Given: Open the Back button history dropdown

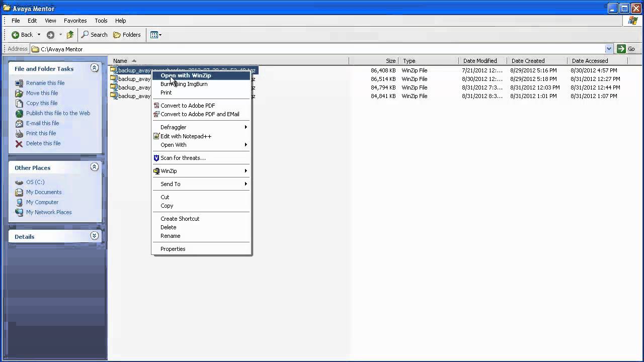Looking at the screenshot, I should pyautogui.click(x=39, y=35).
